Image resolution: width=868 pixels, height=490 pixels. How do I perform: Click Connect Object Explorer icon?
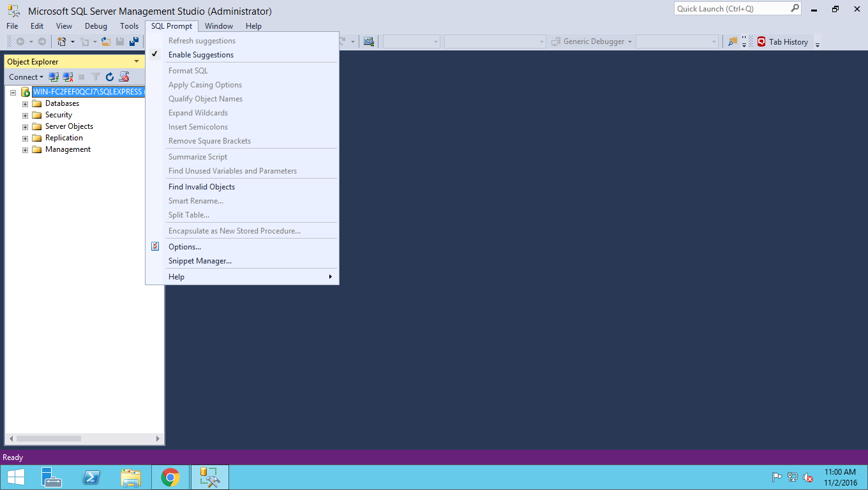pyautogui.click(x=54, y=77)
